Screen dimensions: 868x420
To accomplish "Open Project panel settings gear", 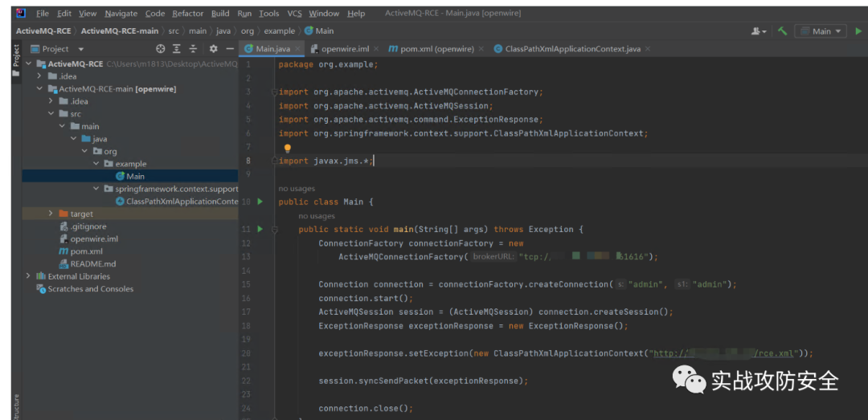I will tap(213, 49).
